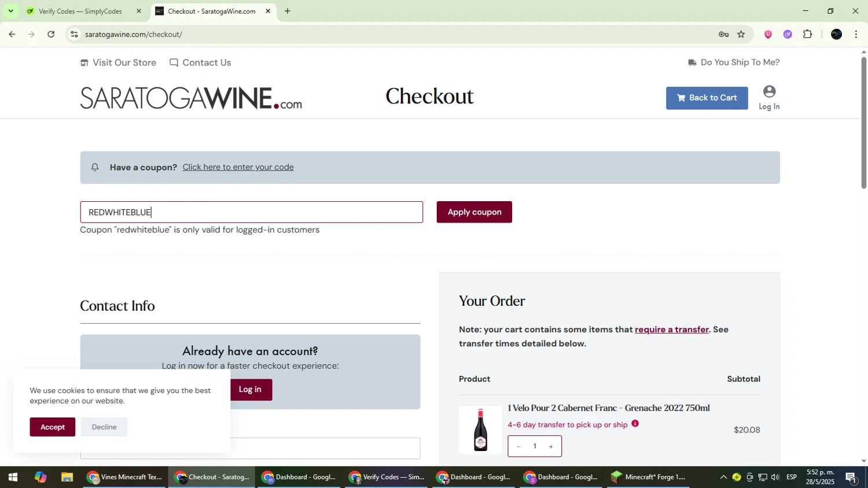Screen dimensions: 868x488
Task: Click Back to Cart button
Action: 707,98
